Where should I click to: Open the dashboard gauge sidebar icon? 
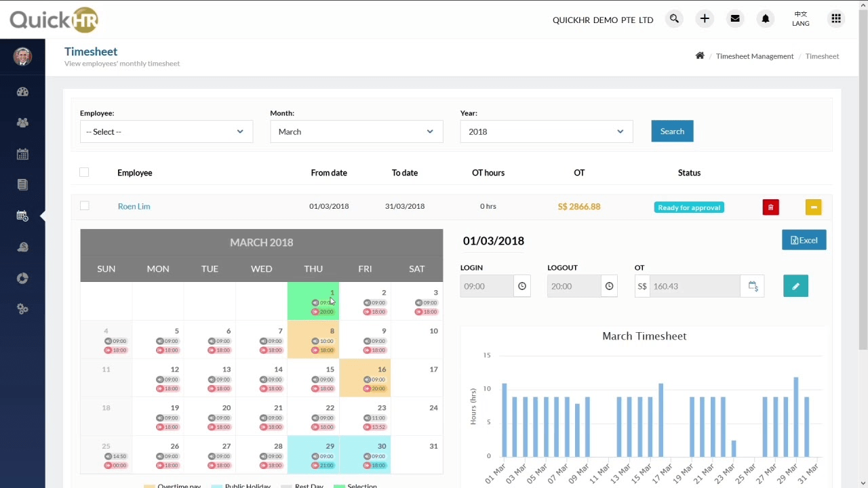[x=22, y=91]
